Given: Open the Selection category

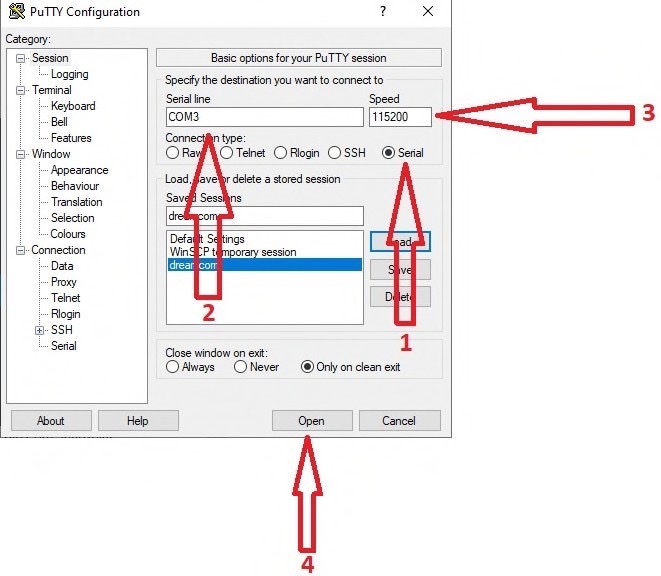Looking at the screenshot, I should [73, 218].
